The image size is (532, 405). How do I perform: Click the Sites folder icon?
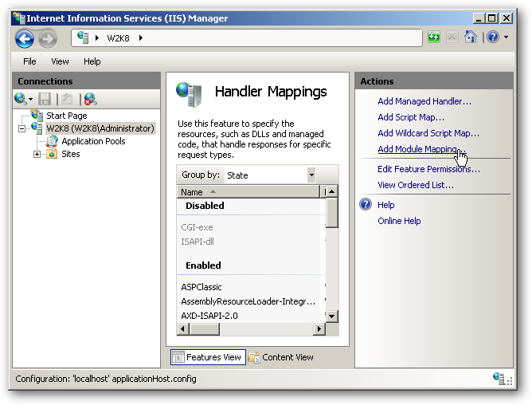coord(52,154)
